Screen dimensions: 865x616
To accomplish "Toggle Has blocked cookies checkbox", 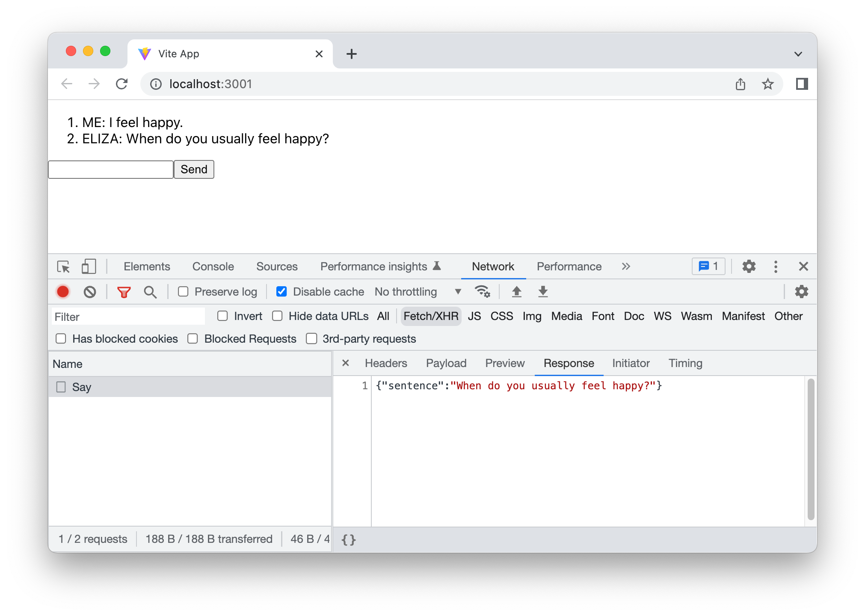I will click(61, 339).
